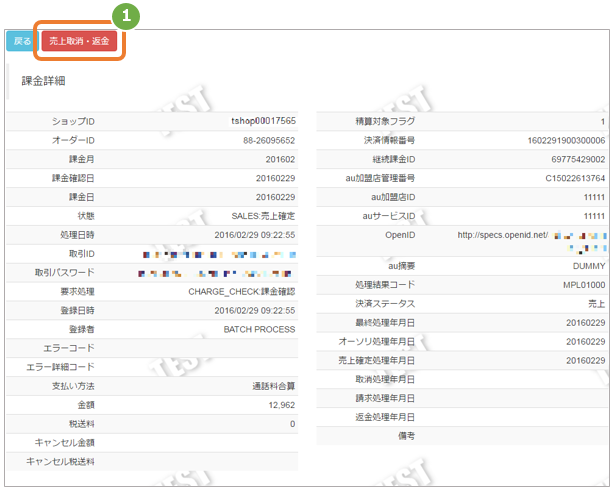Click the 課金月 label
The width and height of the screenshot is (612, 490).
point(82,159)
